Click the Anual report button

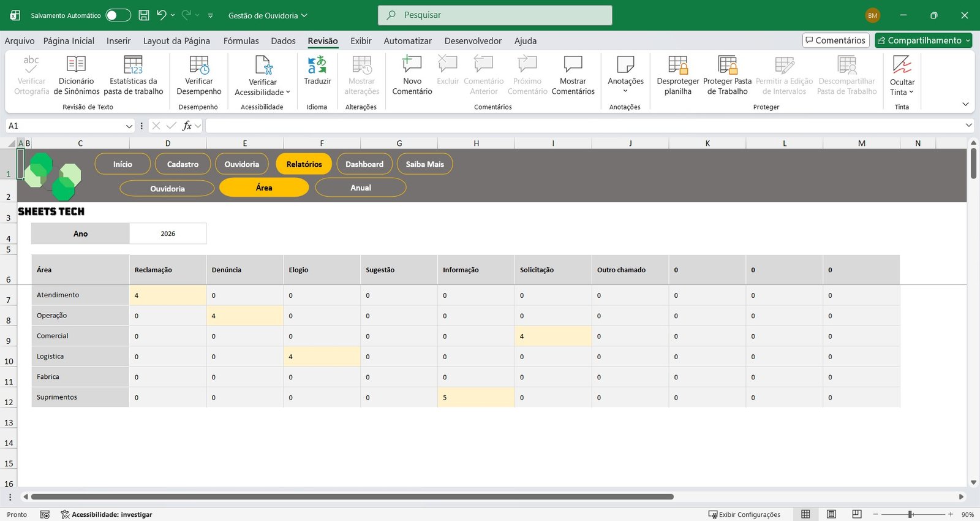click(x=361, y=188)
